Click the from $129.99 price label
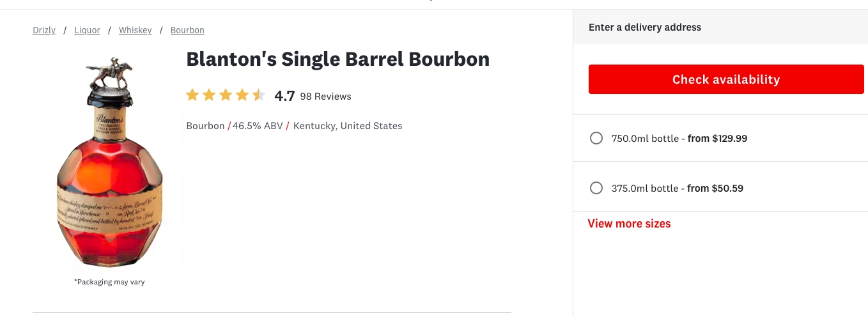Image resolution: width=868 pixels, height=317 pixels. coord(717,139)
